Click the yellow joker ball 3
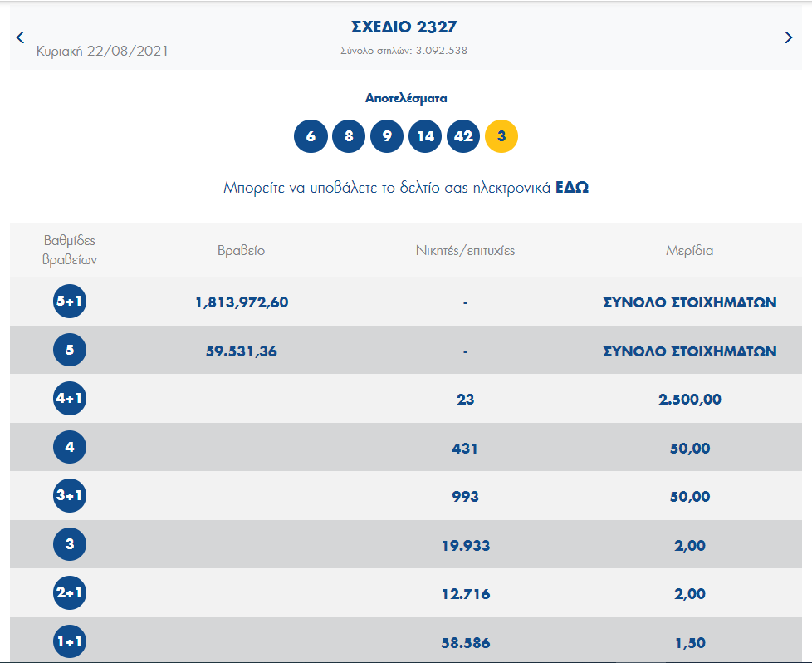The height and width of the screenshot is (663, 812). 501,136
